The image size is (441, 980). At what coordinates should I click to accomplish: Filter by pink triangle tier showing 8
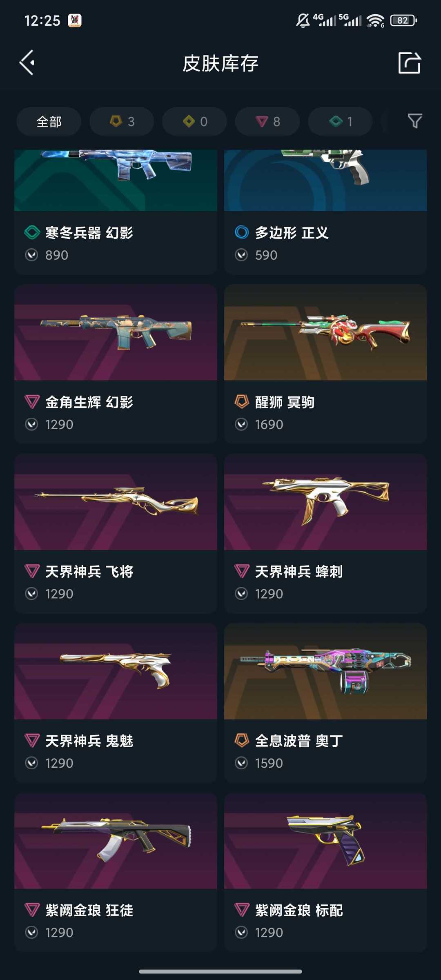click(x=267, y=121)
